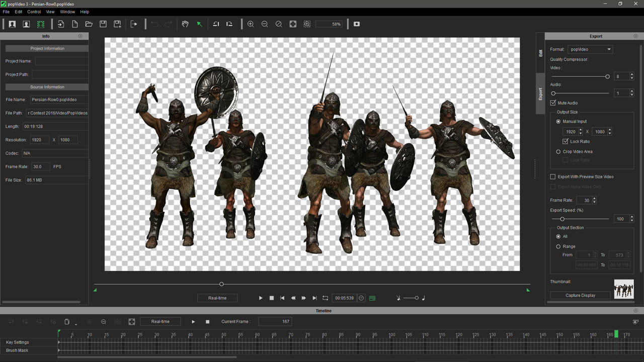Click the Export Speed 100 stepper
Screen dimensions: 644x362
coord(632,219)
